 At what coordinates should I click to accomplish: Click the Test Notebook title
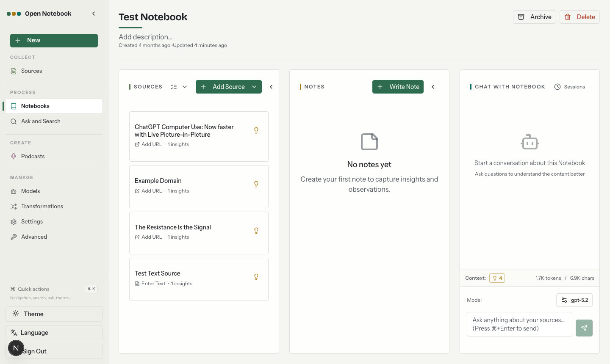click(x=153, y=17)
